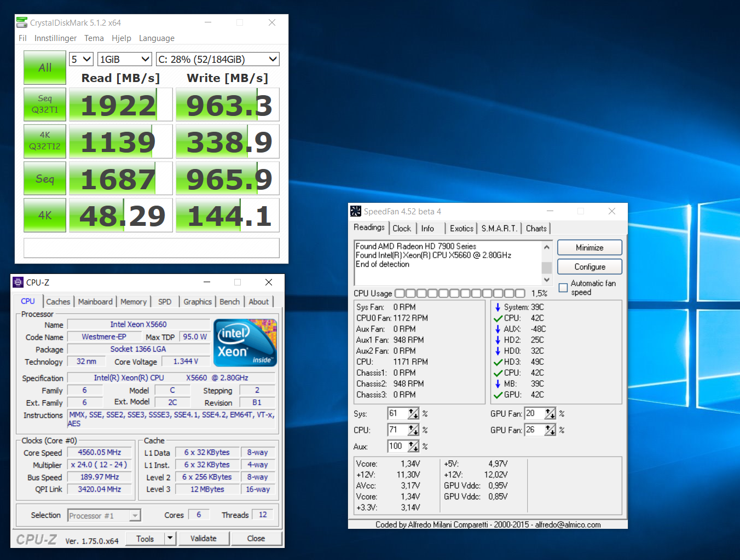The image size is (740, 560).
Task: Switch to the Mainboard tab
Action: 95,302
